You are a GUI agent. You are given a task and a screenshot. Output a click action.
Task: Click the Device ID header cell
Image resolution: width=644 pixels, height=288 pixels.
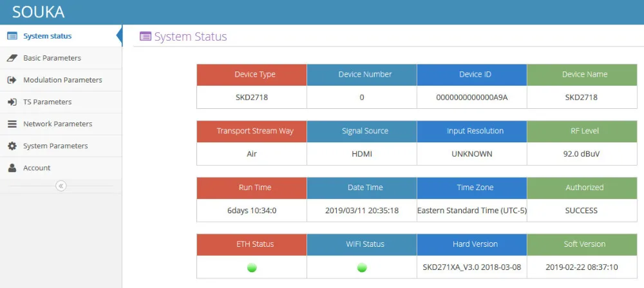472,75
